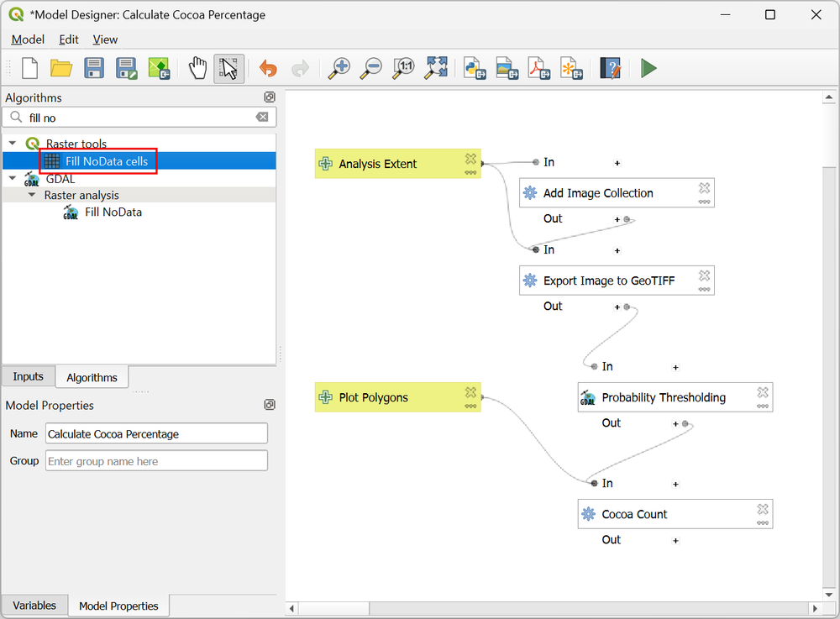
Task: Edit Export Image to GeoTIFF via dots
Action: [x=704, y=289]
